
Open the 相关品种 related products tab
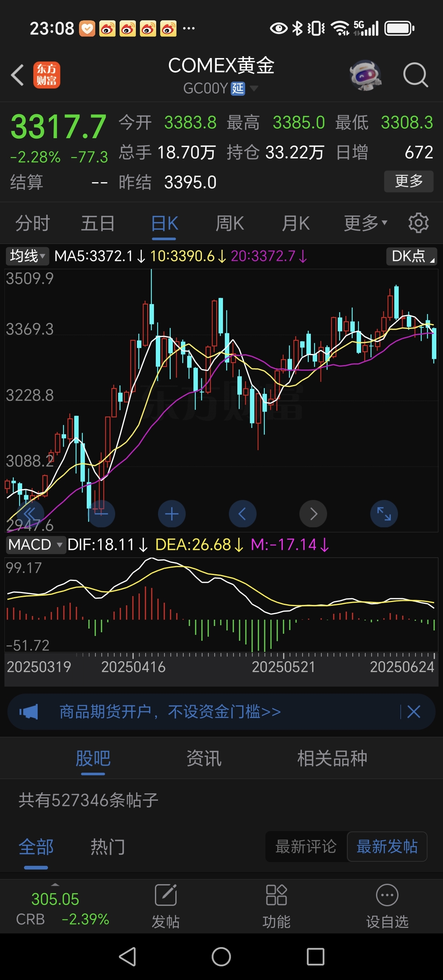coord(332,758)
